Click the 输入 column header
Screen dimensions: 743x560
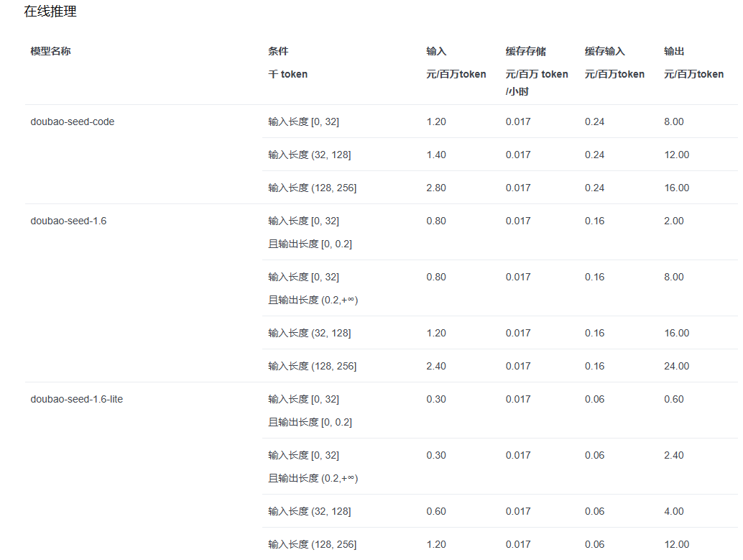(436, 51)
